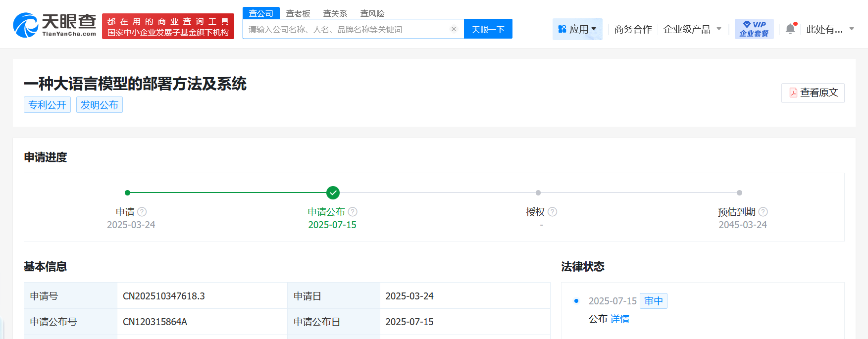Click the 申请进度 section heading
Screen dimensions: 868x339
46,157
